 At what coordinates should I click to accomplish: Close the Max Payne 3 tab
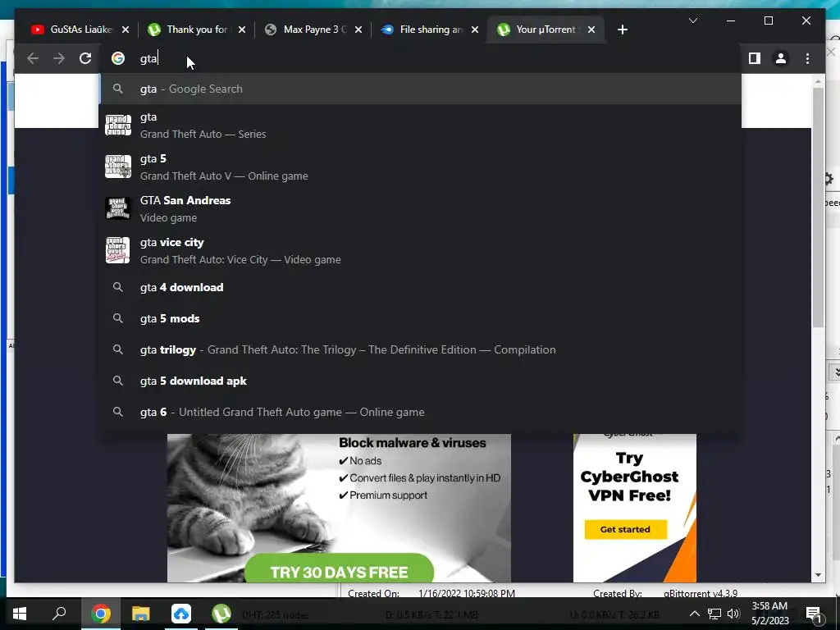[358, 30]
